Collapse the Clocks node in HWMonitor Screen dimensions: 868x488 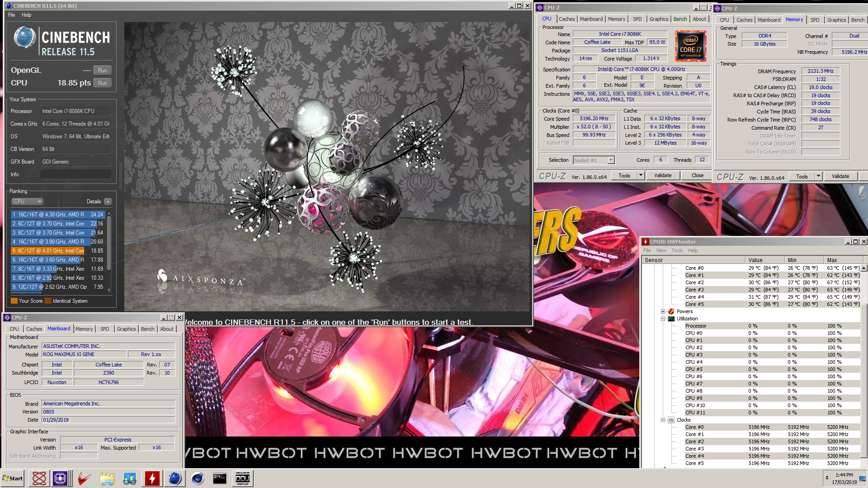tap(663, 420)
